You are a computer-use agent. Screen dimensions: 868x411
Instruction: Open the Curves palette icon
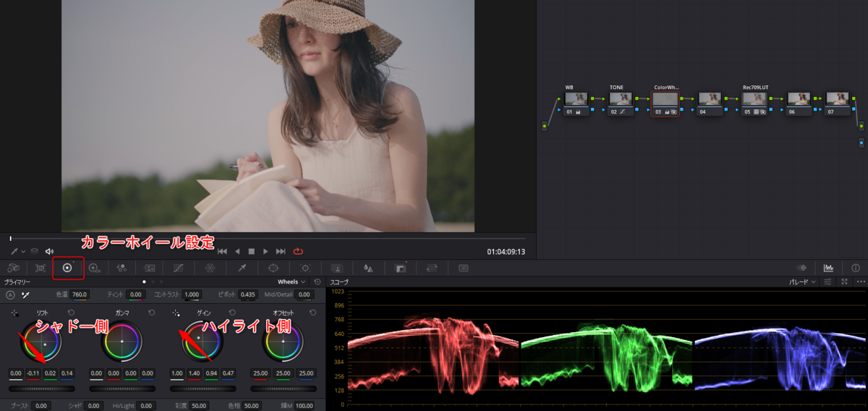tap(179, 268)
